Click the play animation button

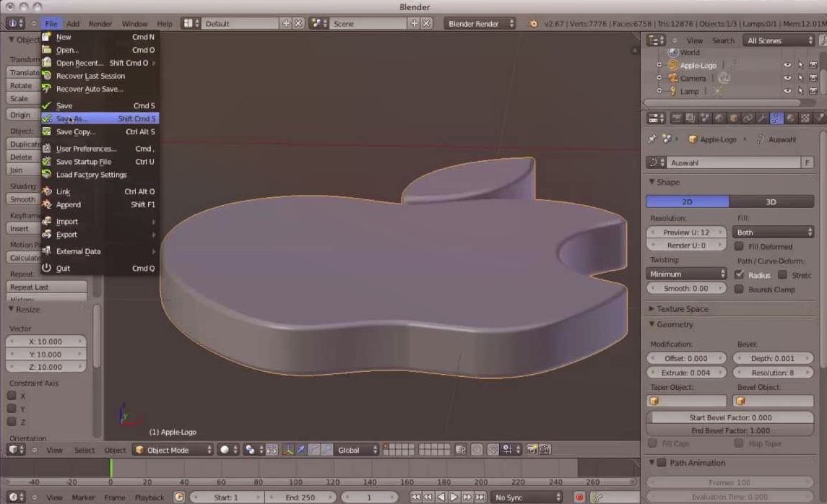click(454, 498)
